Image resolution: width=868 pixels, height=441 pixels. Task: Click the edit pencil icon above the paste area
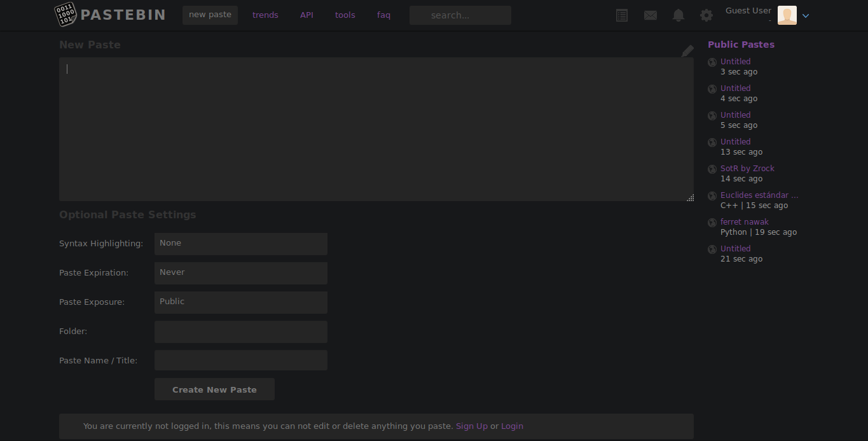coord(687,50)
